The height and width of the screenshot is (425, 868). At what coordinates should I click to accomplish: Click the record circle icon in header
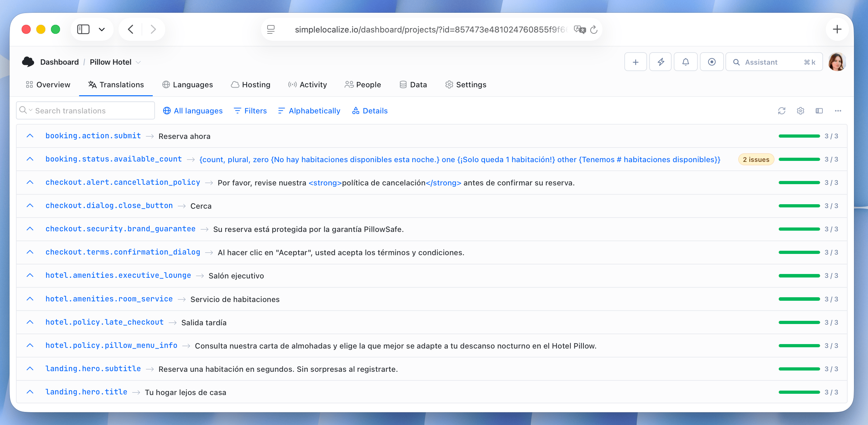point(712,62)
